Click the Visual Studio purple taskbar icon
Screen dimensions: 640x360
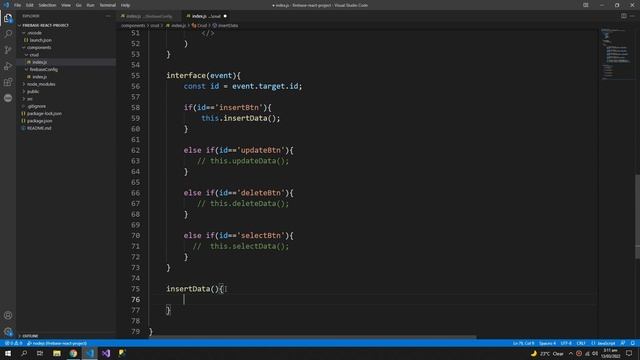click(106, 353)
